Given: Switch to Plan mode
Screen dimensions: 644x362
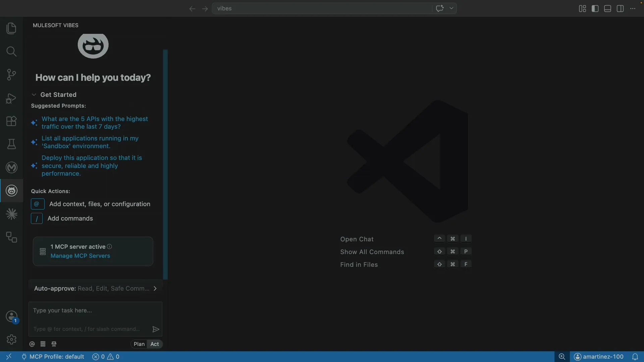Looking at the screenshot, I should click(x=139, y=344).
